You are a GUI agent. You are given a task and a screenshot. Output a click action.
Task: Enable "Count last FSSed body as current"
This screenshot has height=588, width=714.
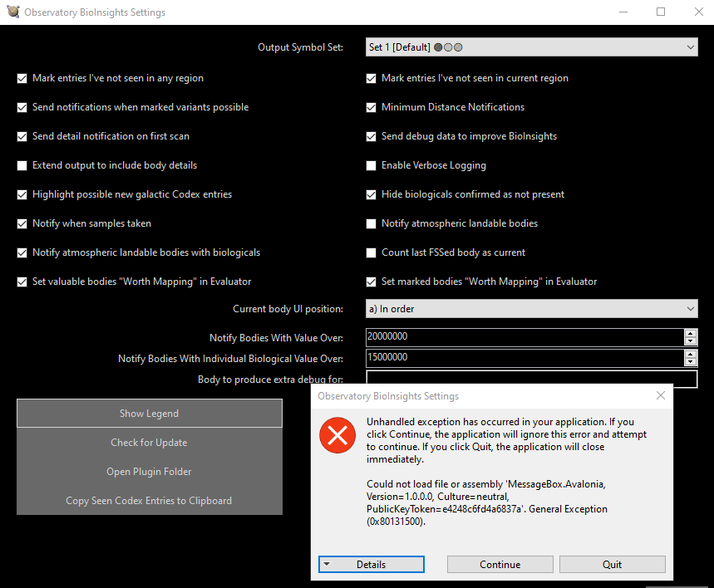pos(371,253)
